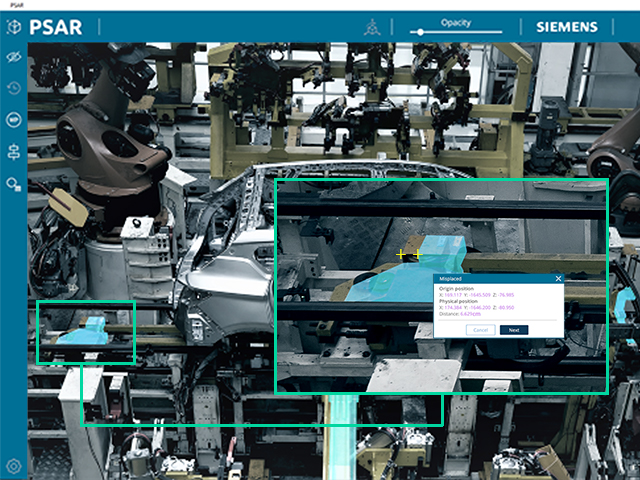Click the SIEMENS logo in header
640x480 pixels.
(x=567, y=27)
